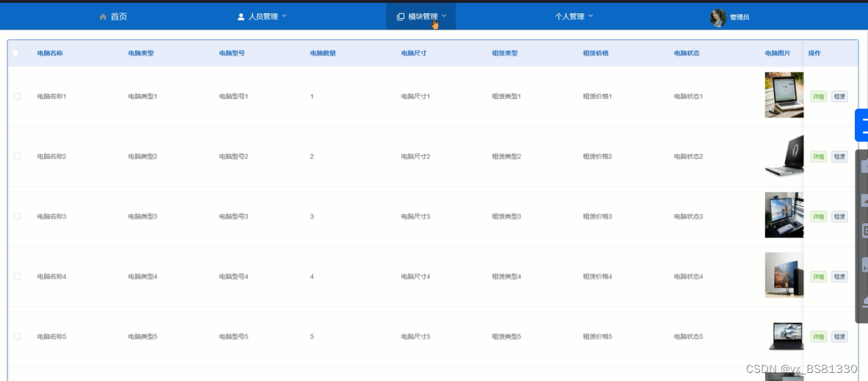
Task: Click the 租赁价格 column header
Action: pos(596,53)
